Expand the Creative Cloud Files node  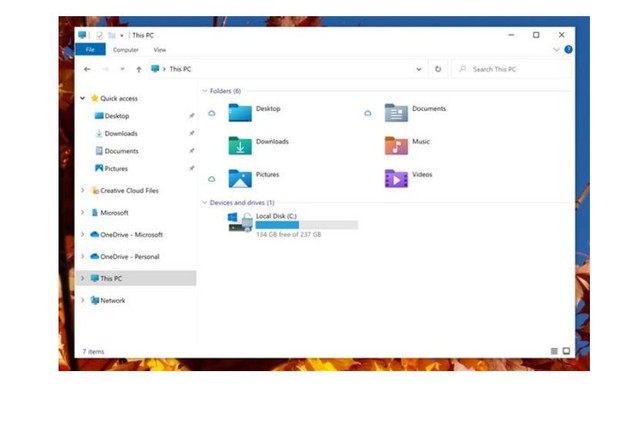tap(82, 190)
